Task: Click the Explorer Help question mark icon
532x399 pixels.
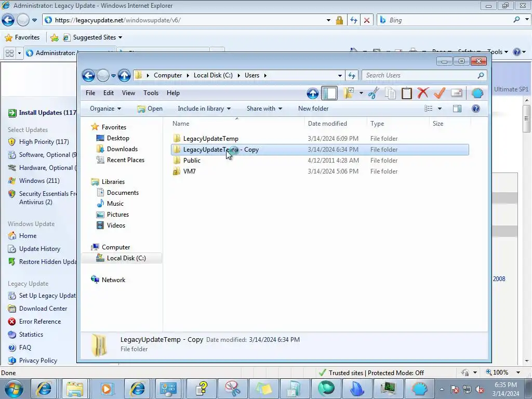Action: point(476,109)
